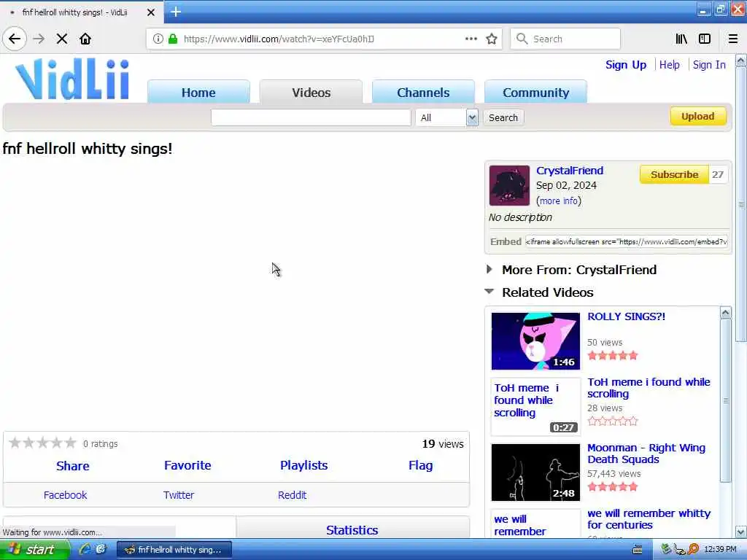Go to the Community tab
747x560 pixels.
click(x=535, y=92)
